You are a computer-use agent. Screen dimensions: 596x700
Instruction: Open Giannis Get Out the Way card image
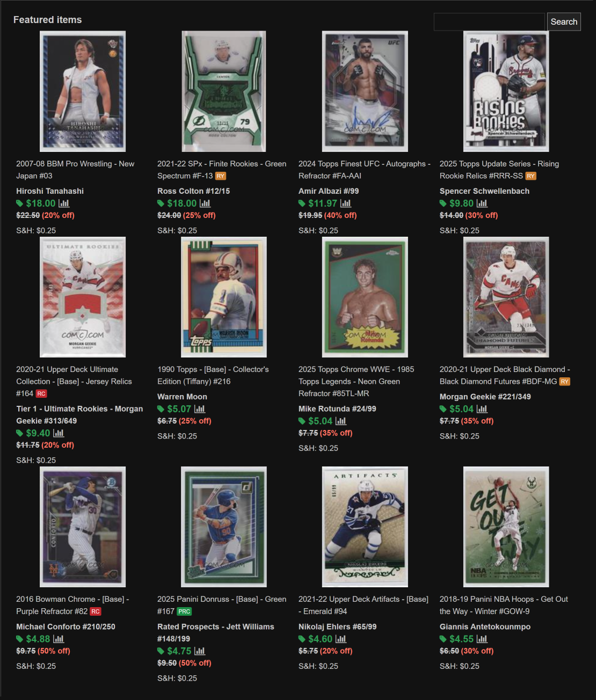pos(506,527)
